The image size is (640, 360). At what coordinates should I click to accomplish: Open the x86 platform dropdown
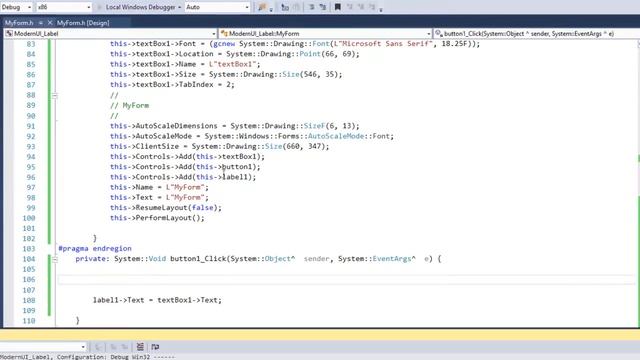(64, 7)
